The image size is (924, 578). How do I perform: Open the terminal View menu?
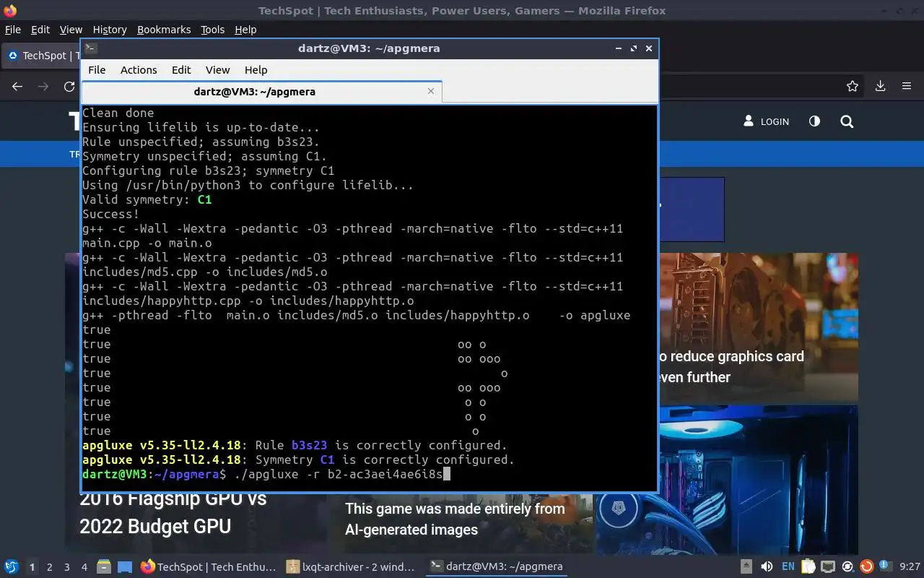pos(217,70)
